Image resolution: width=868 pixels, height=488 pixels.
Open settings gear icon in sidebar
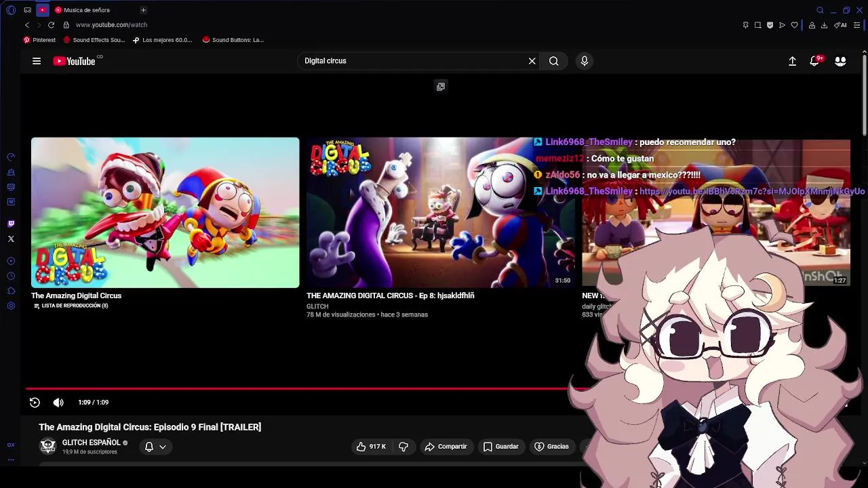(11, 306)
